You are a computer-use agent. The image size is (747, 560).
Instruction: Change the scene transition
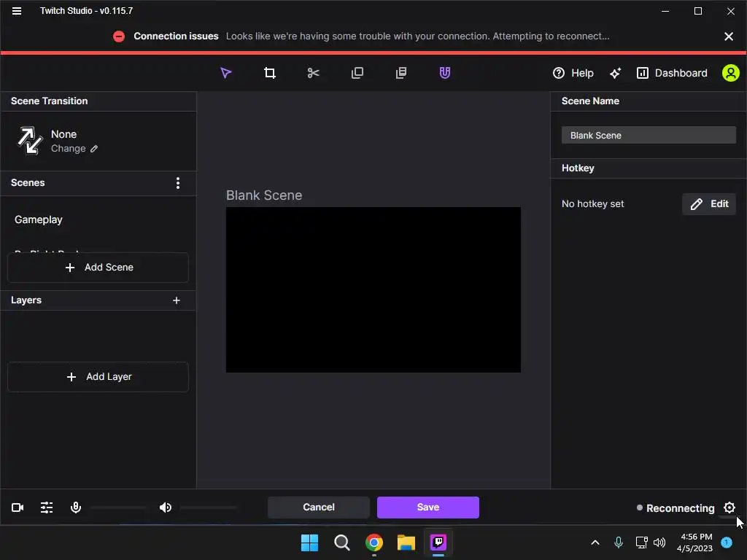74,149
